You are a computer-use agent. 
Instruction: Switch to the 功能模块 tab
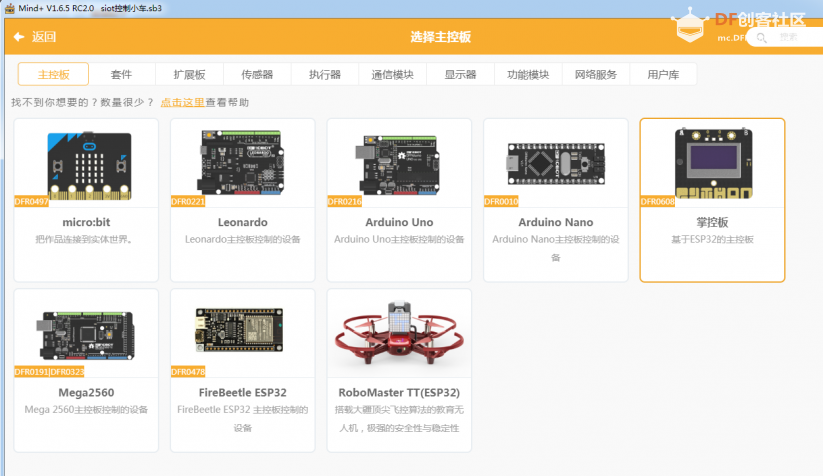point(528,75)
